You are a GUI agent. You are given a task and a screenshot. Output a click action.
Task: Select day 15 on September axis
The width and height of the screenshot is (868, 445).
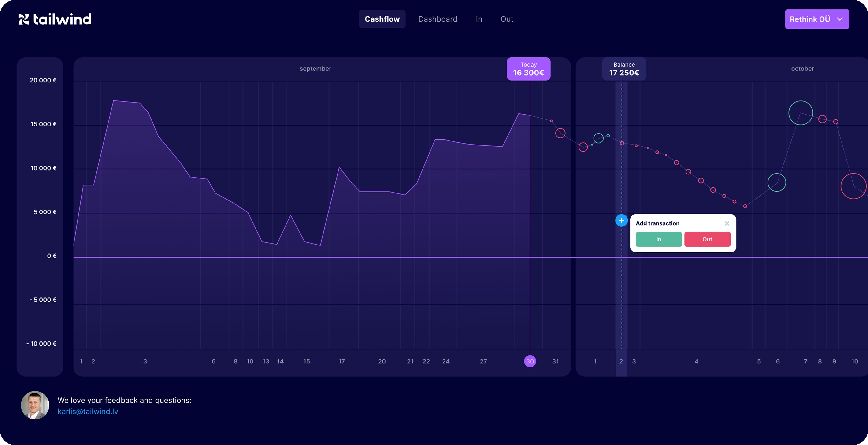[x=306, y=361]
